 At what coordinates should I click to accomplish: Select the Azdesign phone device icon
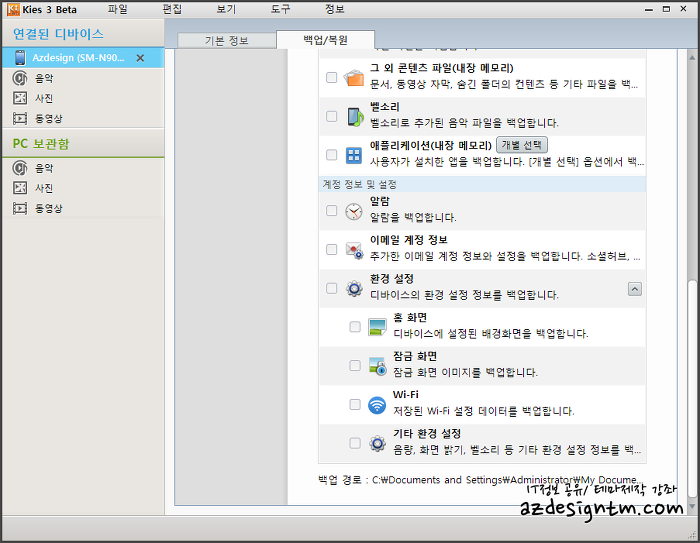click(20, 58)
